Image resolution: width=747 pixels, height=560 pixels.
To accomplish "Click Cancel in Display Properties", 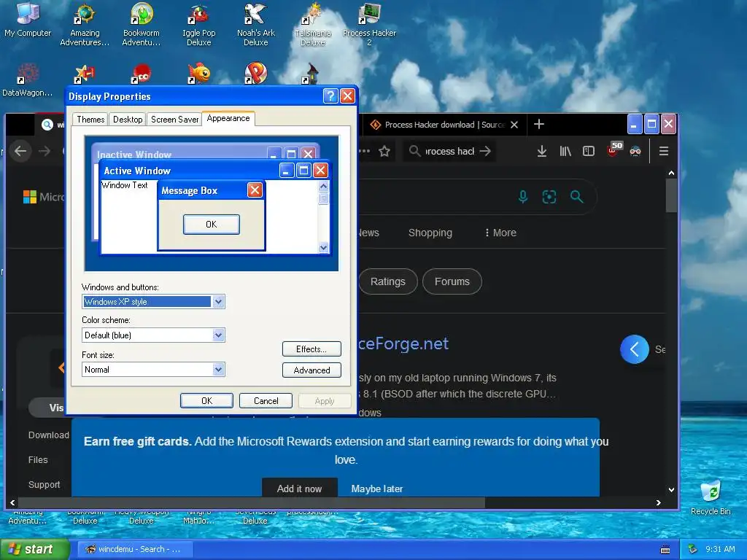I will 266,401.
